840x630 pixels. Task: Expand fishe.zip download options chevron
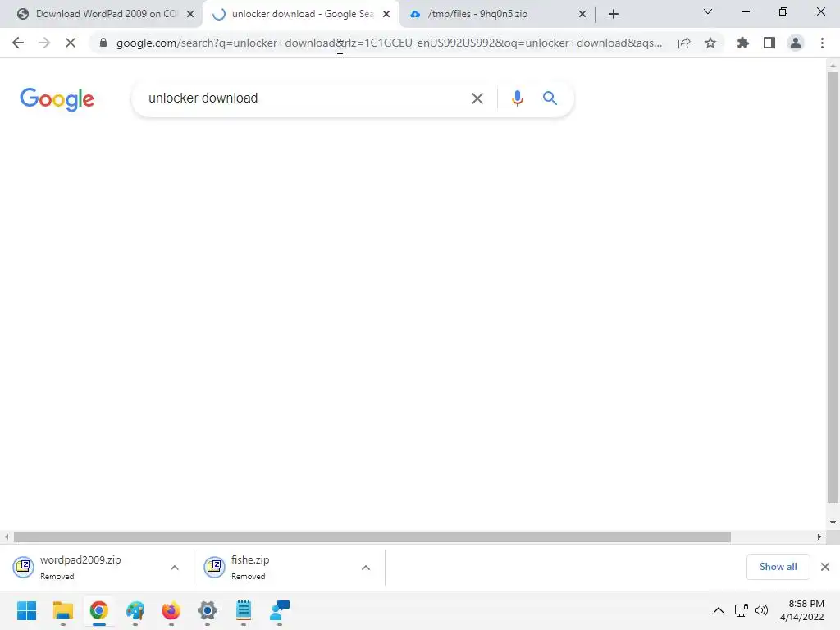(366, 568)
